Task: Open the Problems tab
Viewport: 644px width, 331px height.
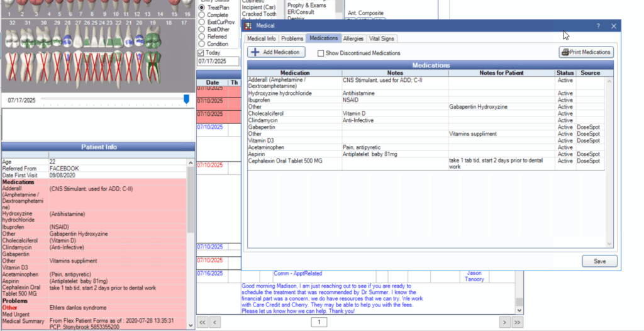Action: click(x=292, y=38)
